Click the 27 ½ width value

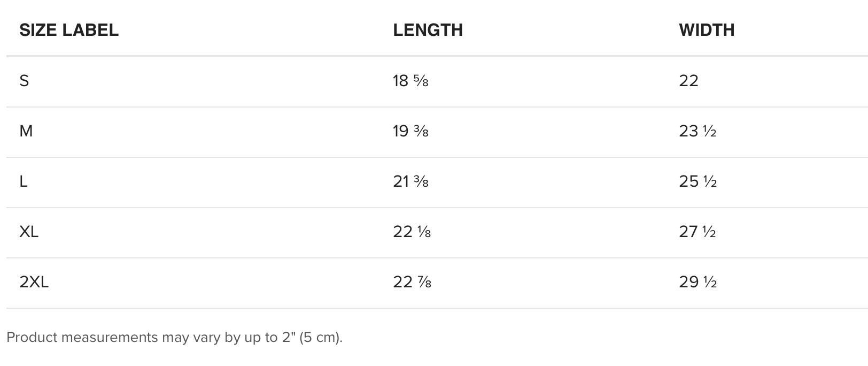(697, 232)
